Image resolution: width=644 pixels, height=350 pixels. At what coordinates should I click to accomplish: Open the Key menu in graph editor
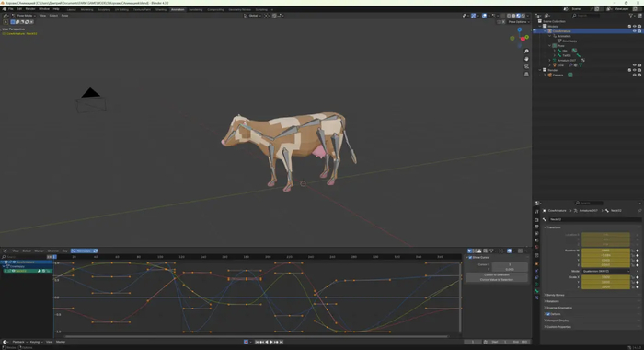click(x=65, y=251)
